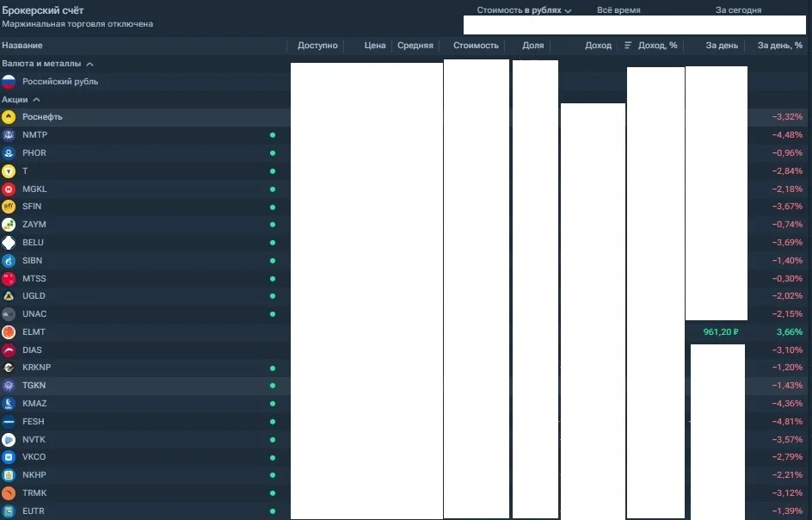Screen dimensions: 812x520
Task: Click the KMAZ ticker logo icon
Action: [9, 404]
